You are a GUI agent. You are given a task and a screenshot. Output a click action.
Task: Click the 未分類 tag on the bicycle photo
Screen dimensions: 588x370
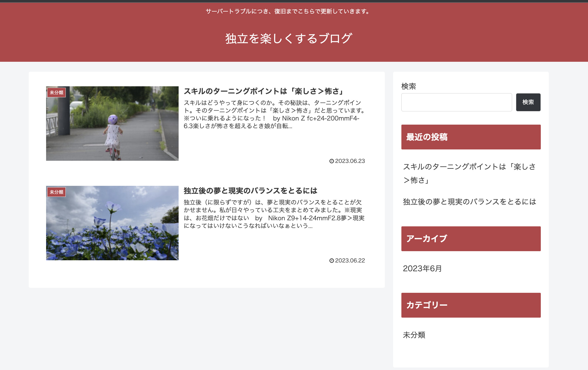click(x=57, y=93)
